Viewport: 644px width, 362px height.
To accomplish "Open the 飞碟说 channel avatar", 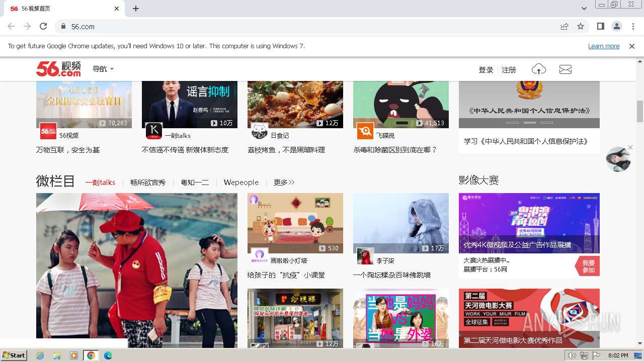I will [365, 131].
